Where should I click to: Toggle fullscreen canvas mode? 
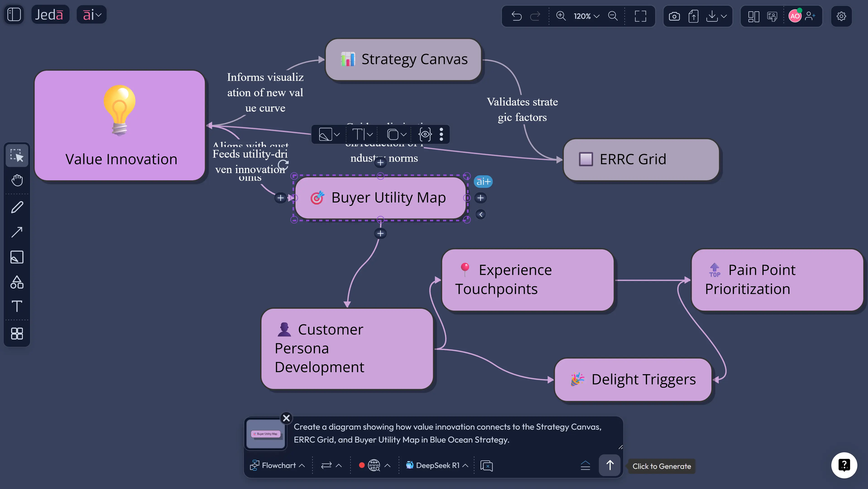coord(640,16)
